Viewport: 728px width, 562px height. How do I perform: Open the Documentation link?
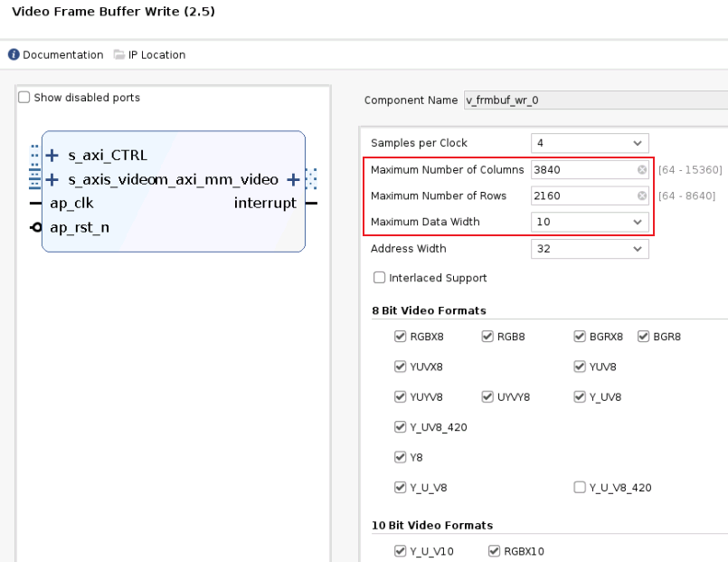click(62, 55)
